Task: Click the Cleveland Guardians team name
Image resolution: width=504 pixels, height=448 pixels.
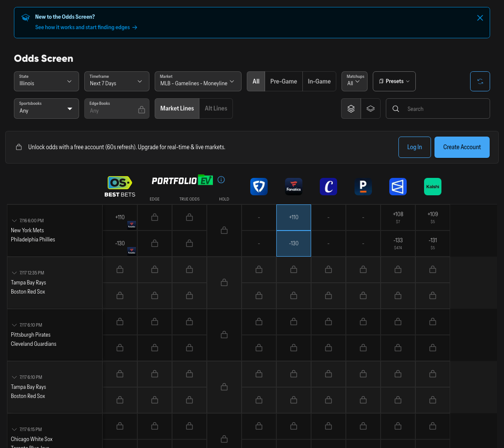Action: pos(33,344)
